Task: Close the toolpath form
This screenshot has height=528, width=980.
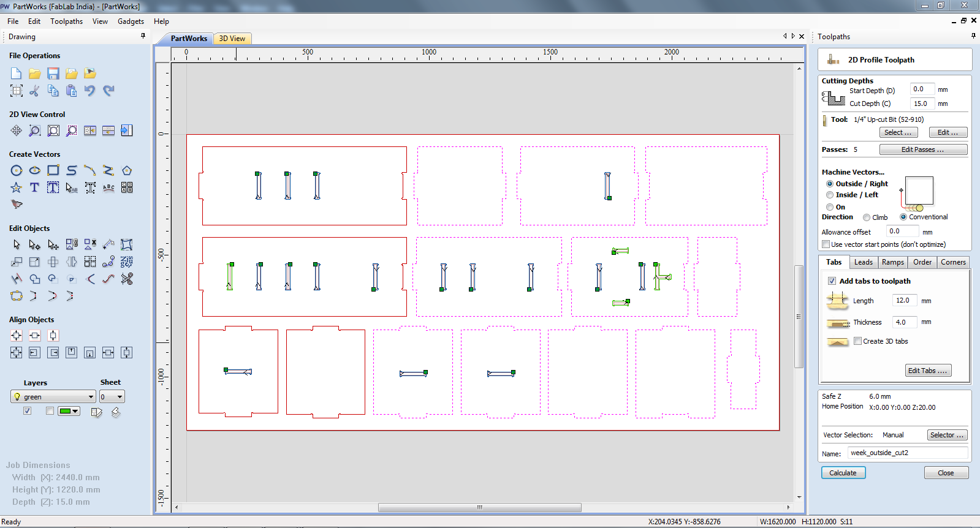Action: coord(946,473)
